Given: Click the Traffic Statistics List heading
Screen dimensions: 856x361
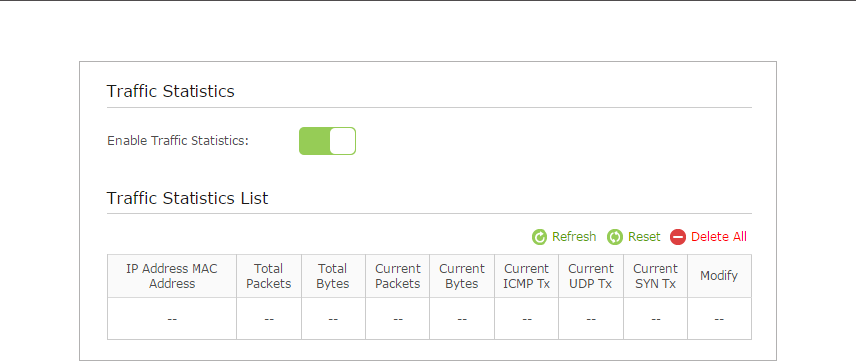Looking at the screenshot, I should [x=187, y=198].
